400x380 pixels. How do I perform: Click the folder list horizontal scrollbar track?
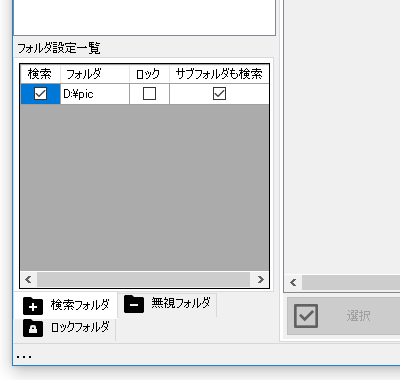pos(143,279)
